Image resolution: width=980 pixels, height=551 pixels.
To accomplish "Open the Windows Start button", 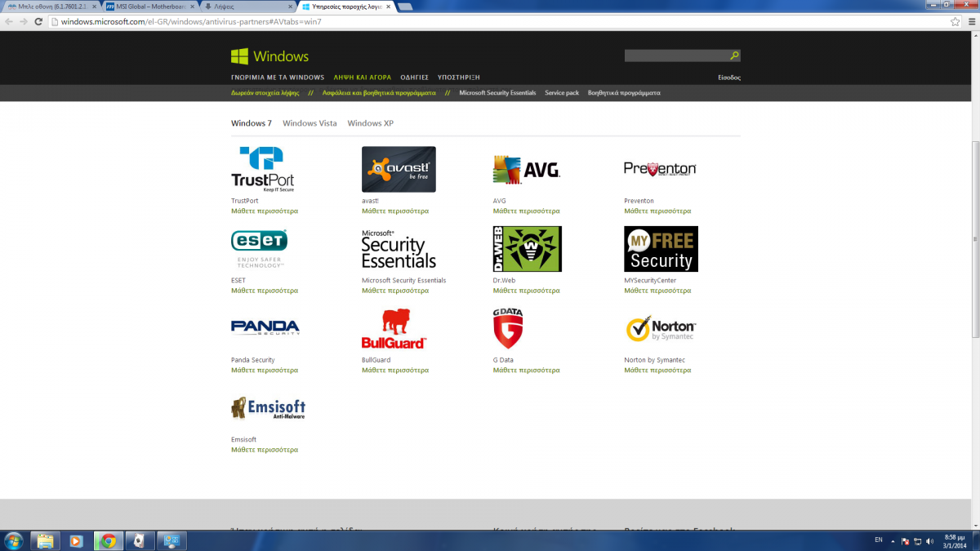I will tap(14, 540).
